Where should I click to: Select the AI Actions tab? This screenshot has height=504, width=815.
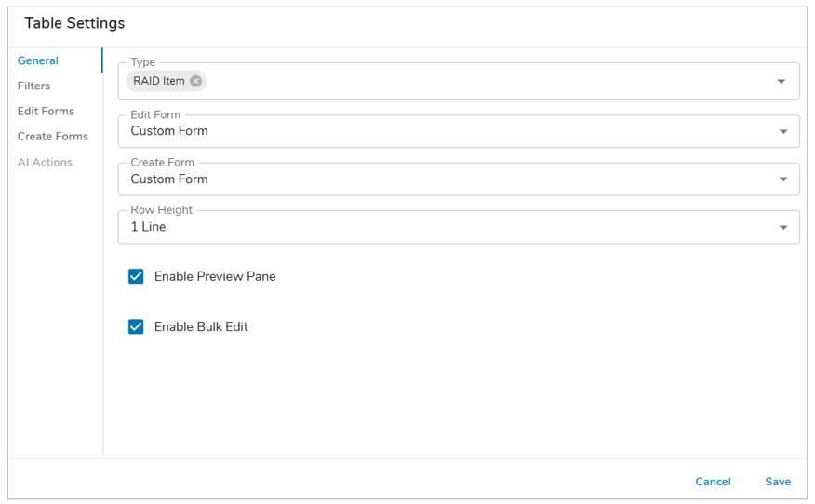[45, 162]
